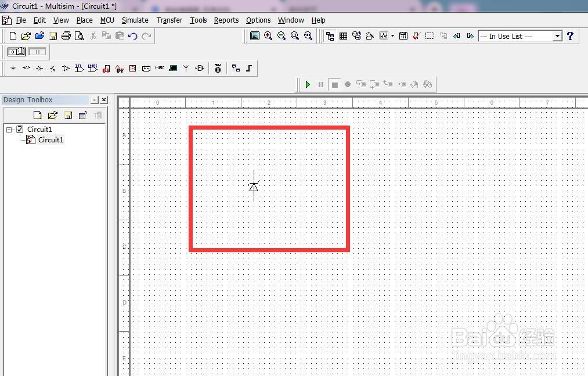Run the simulation with green play button
Viewport: 588px width, 376px height.
tap(308, 84)
